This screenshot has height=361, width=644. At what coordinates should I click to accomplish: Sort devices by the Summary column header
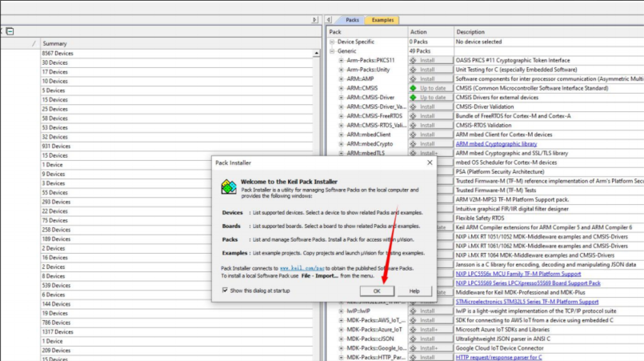(x=181, y=43)
